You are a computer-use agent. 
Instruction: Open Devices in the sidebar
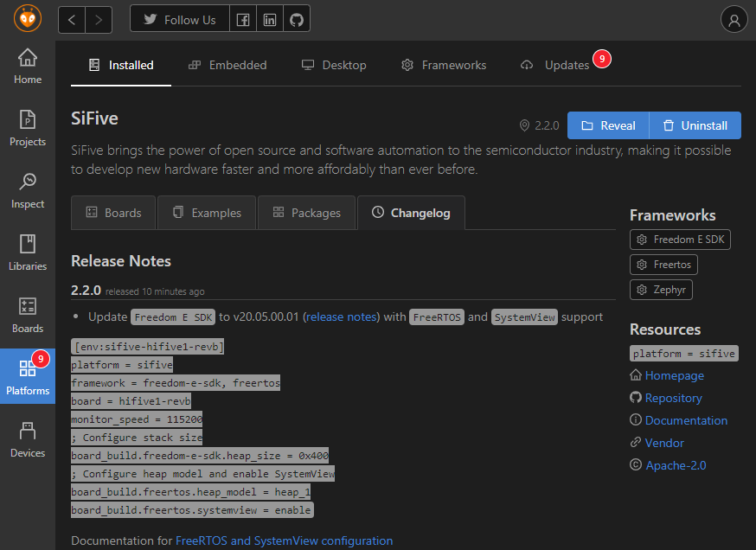28,439
